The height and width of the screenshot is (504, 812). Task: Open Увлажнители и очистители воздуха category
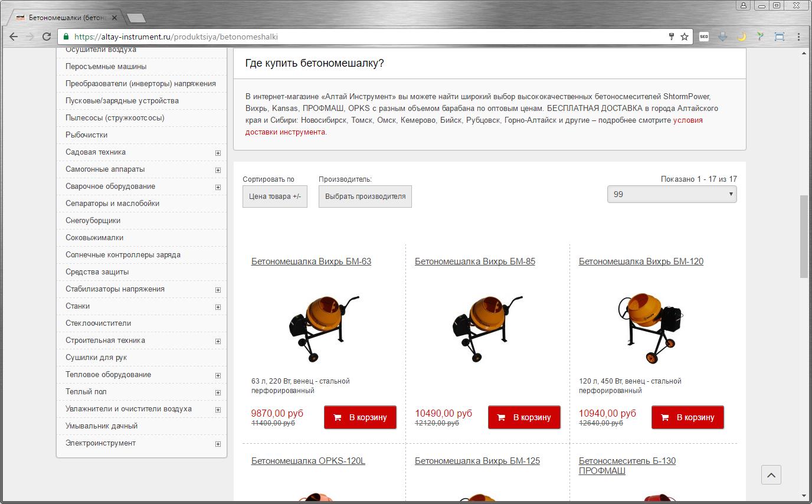click(x=129, y=409)
